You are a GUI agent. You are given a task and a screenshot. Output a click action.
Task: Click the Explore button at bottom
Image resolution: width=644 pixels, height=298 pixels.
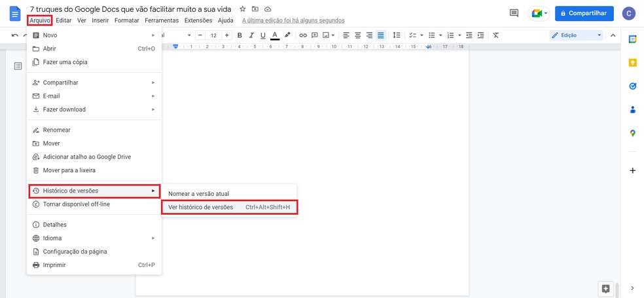(605, 289)
